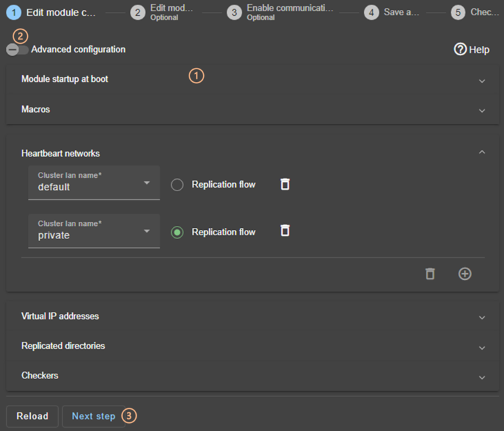Click the step 4 Save circle
This screenshot has height=431, width=504.
(x=371, y=13)
